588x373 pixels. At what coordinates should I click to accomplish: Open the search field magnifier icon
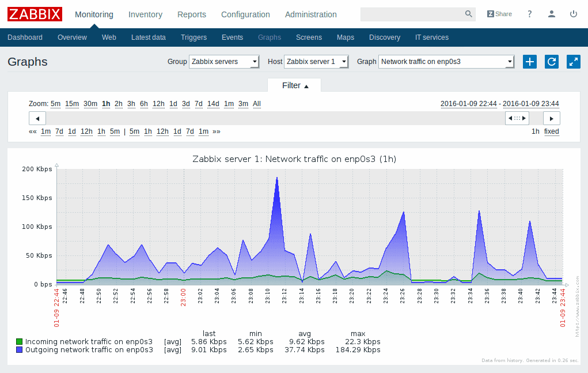coord(467,14)
